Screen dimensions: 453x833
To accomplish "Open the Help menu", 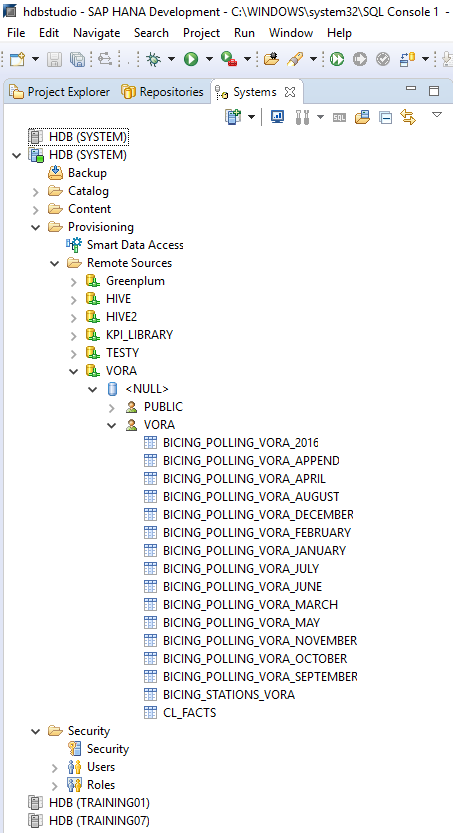I will pos(339,33).
